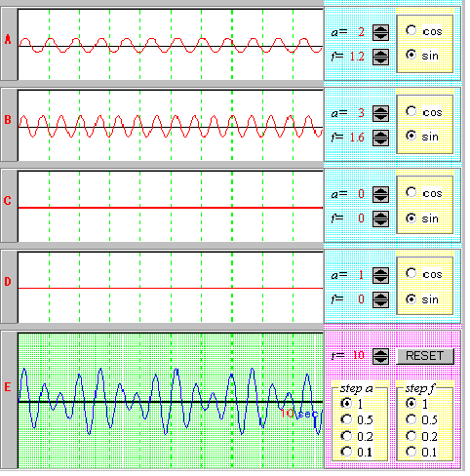Decrease frequency f for wave A

tap(380, 60)
